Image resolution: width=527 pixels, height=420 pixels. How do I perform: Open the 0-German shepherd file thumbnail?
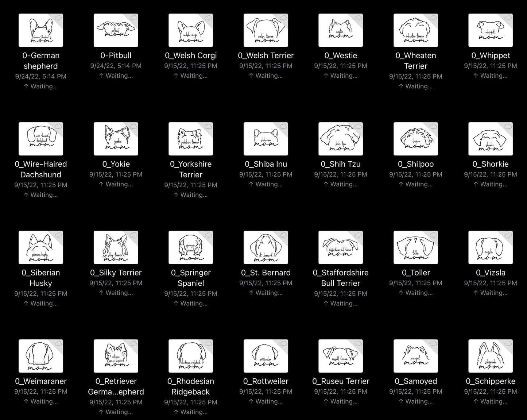coord(41,30)
